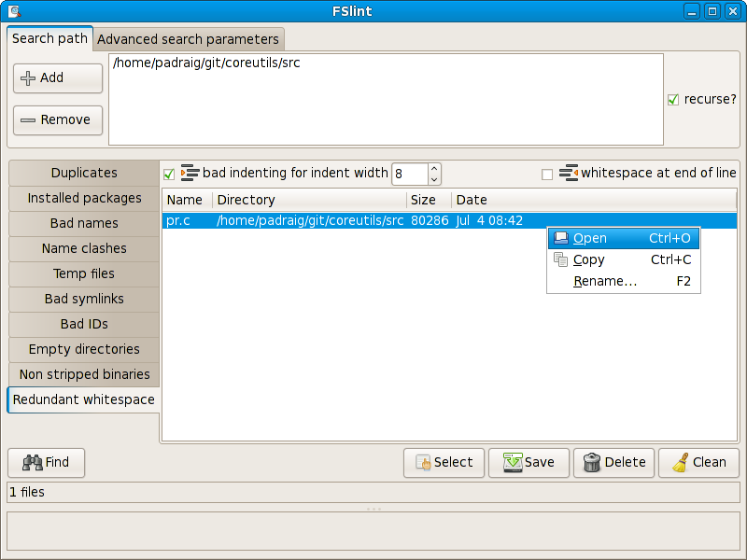Click the trash can icon on Delete
This screenshot has height=560, width=747.
click(592, 462)
